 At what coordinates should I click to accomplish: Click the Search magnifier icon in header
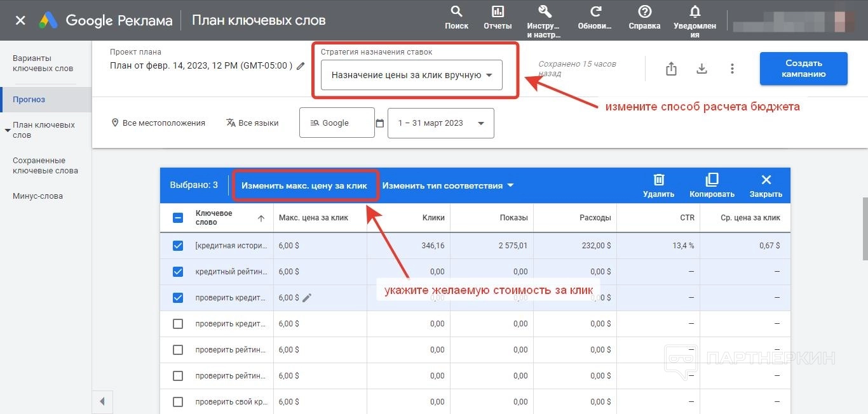point(456,12)
